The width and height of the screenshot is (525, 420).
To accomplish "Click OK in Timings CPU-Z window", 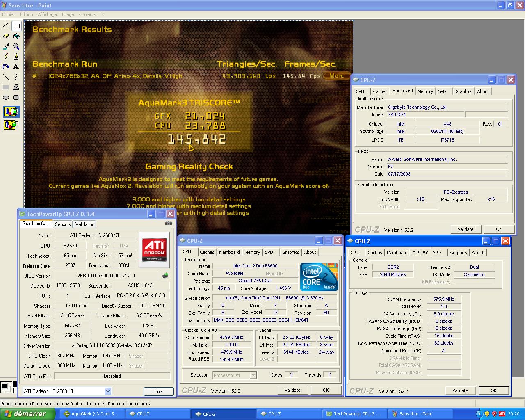I will pyautogui.click(x=493, y=390).
